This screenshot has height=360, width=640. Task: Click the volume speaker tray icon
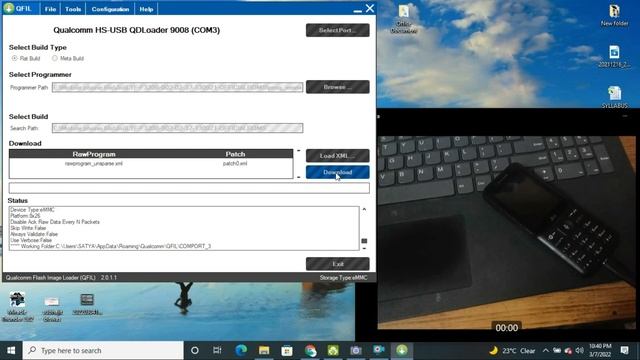[x=579, y=350]
